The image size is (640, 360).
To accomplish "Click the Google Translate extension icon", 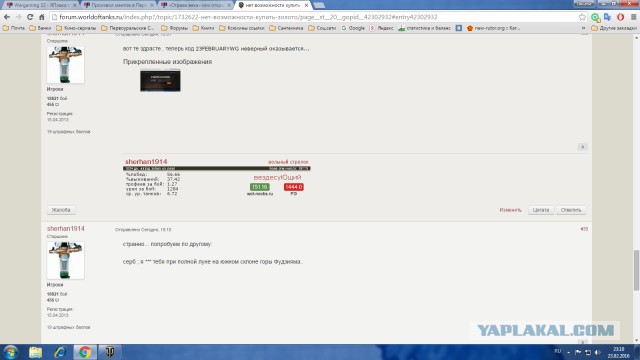I will [608, 17].
